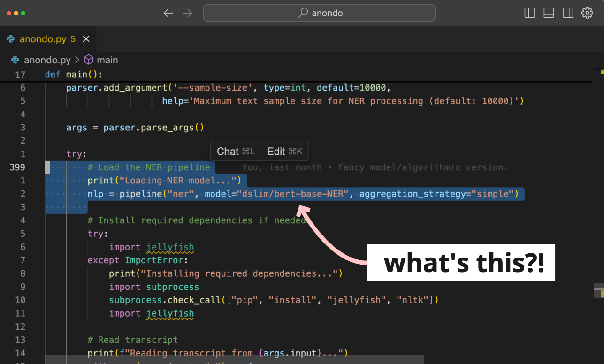Image resolution: width=604 pixels, height=364 pixels.
Task: Open settings with the gear icon
Action: point(587,13)
